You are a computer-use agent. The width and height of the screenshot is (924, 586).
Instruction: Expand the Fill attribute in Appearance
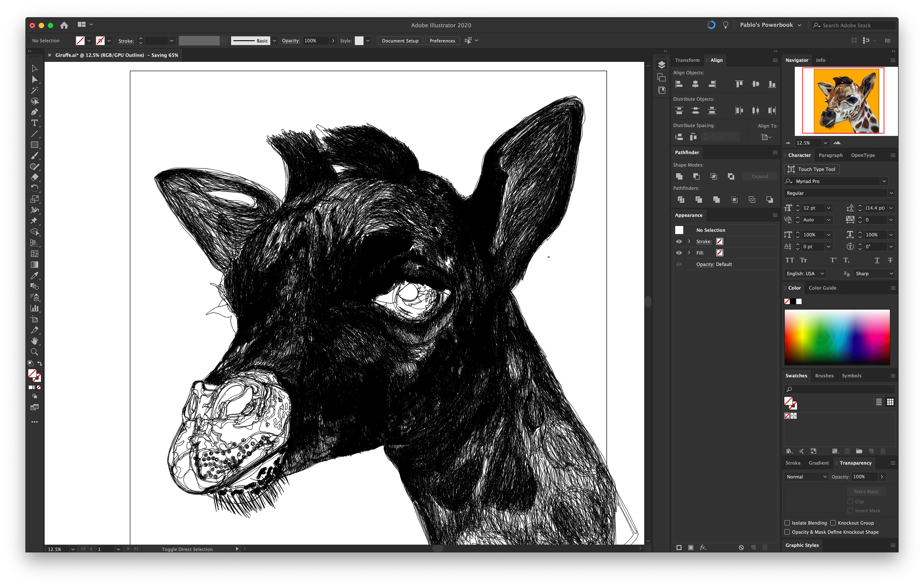click(x=689, y=253)
